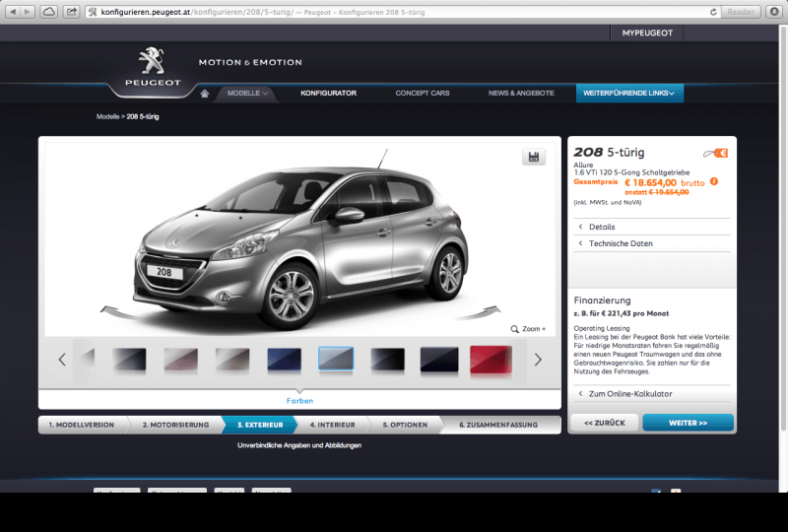This screenshot has height=532, width=788.
Task: Select the dark grey metallic color swatch
Action: tap(129, 360)
